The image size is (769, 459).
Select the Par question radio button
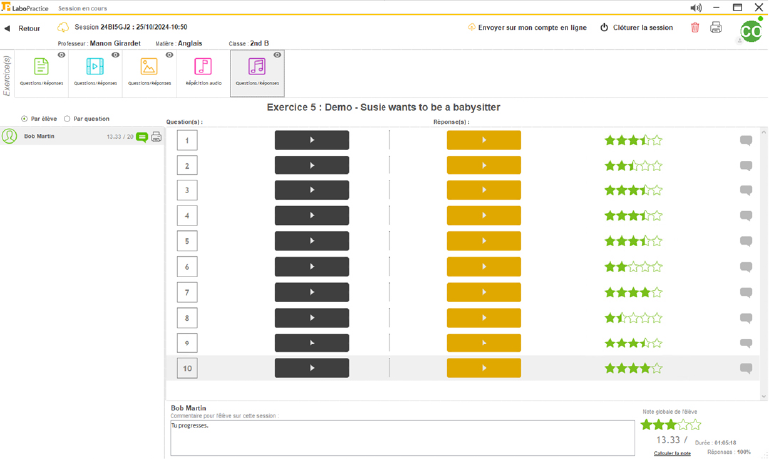point(67,119)
